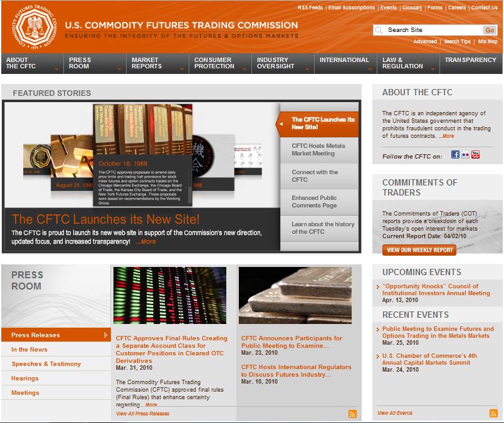Expand the Law & Regulation dropdown

click(x=407, y=63)
